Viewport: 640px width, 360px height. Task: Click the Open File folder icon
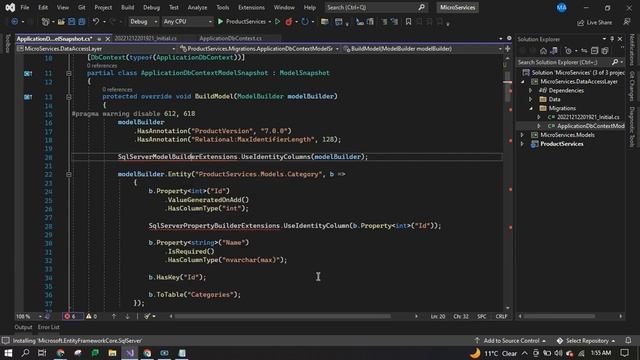(61, 22)
